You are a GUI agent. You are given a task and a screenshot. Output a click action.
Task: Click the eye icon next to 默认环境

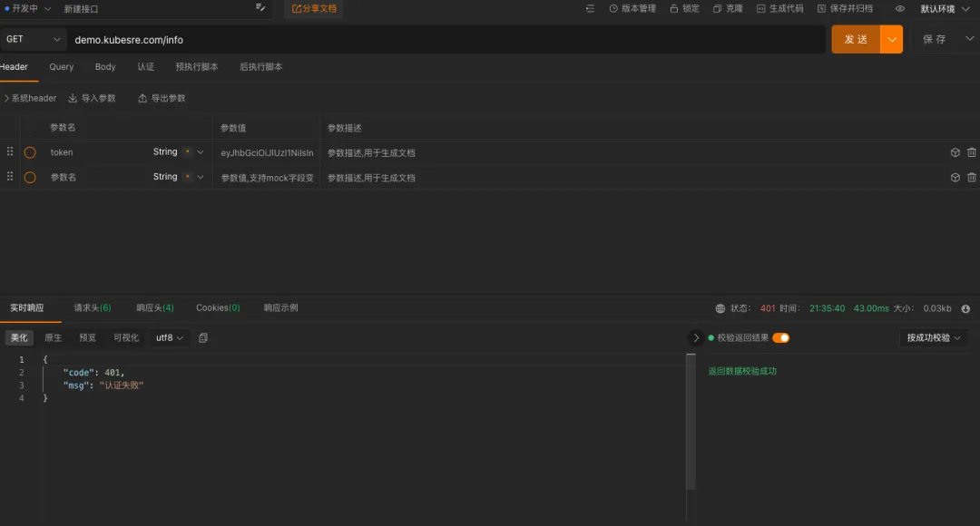pyautogui.click(x=900, y=9)
